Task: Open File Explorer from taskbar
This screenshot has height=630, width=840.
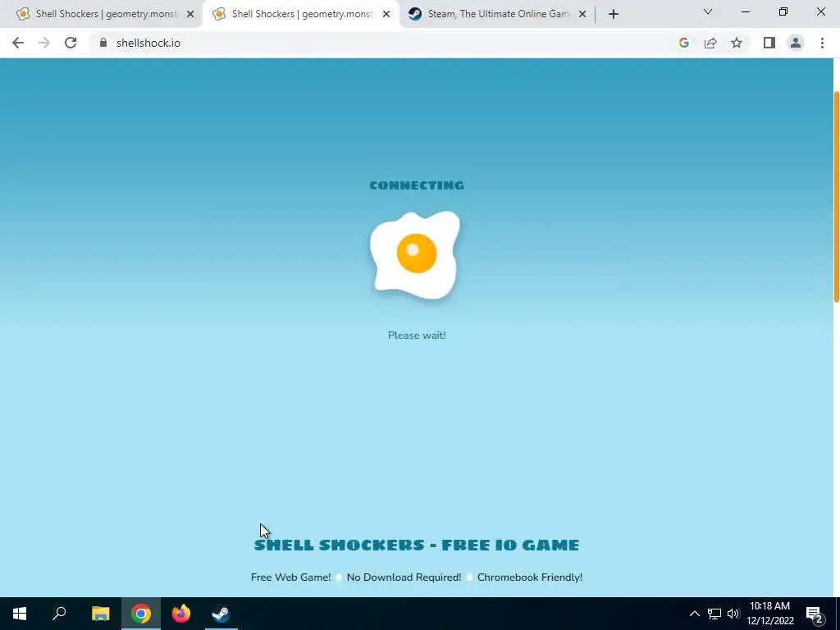Action: 100,614
